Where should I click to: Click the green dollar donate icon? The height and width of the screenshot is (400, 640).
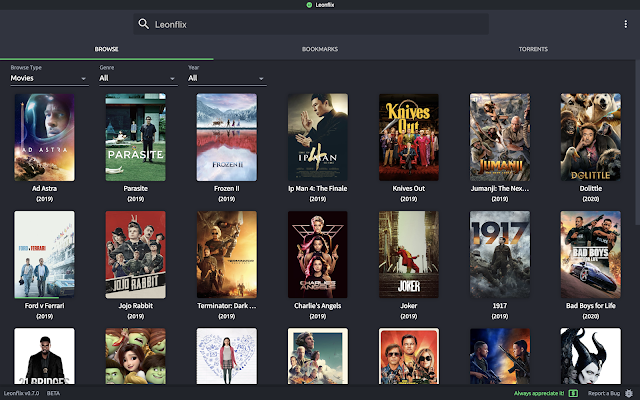[x=573, y=393]
